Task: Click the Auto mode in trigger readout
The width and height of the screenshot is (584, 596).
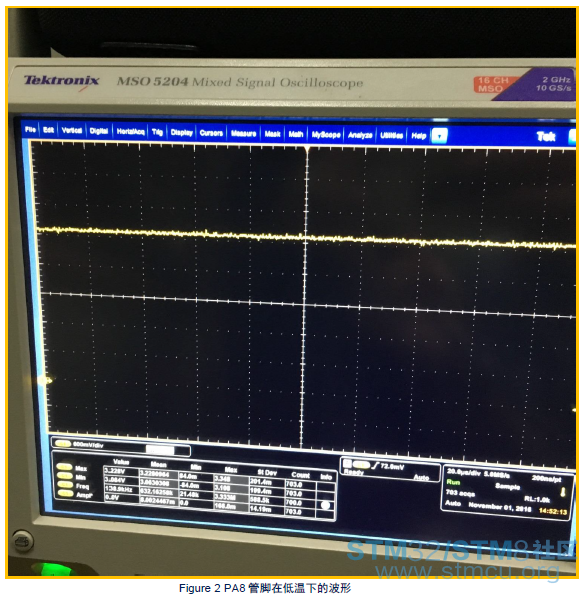Action: tap(421, 477)
